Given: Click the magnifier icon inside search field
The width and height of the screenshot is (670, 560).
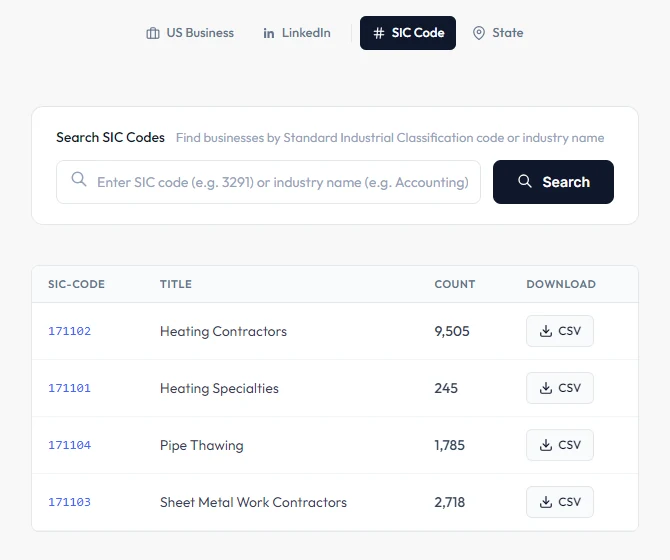Looking at the screenshot, I should click(x=79, y=179).
